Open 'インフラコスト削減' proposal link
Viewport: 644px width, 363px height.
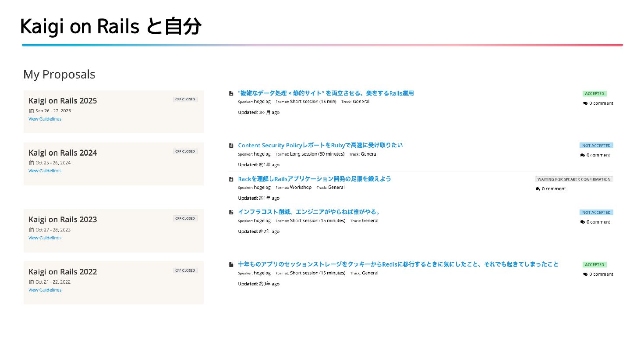(309, 212)
